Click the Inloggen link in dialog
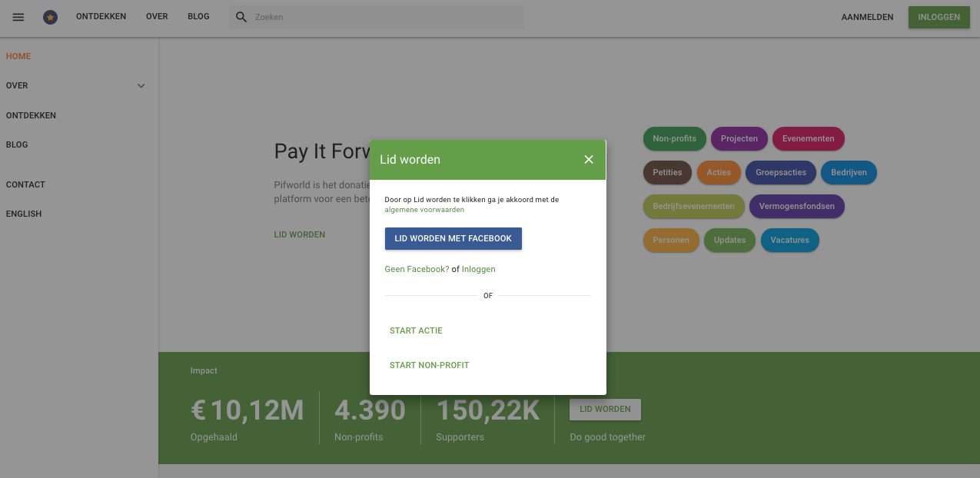 click(x=479, y=270)
